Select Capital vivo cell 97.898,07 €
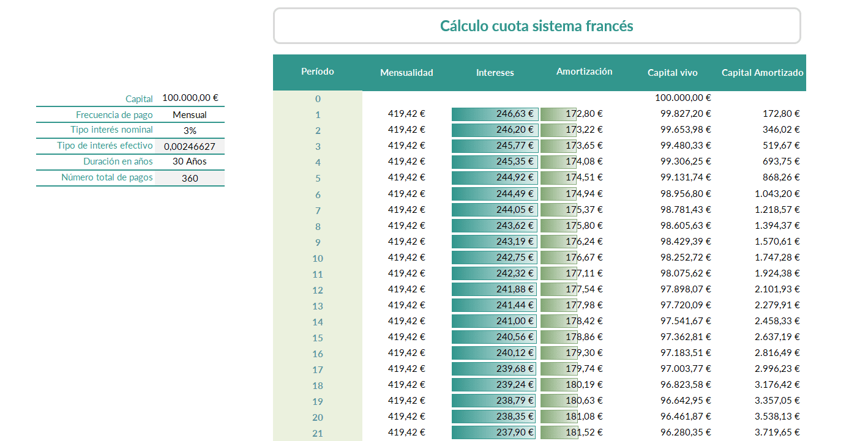Image resolution: width=868 pixels, height=441 pixels. 686,288
